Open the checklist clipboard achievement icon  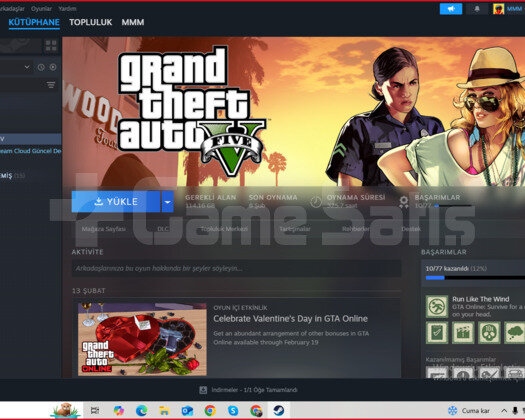coord(437,333)
